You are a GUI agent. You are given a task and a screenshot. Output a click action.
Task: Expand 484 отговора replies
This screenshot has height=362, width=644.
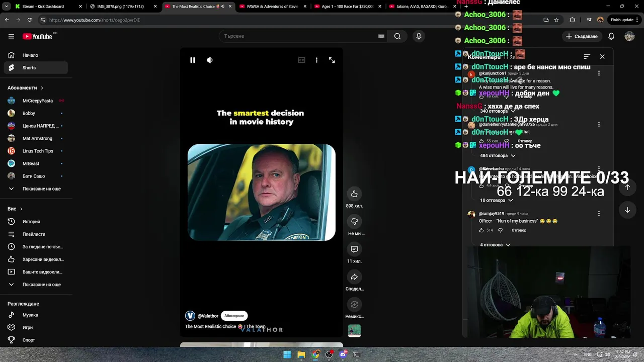coord(498,156)
